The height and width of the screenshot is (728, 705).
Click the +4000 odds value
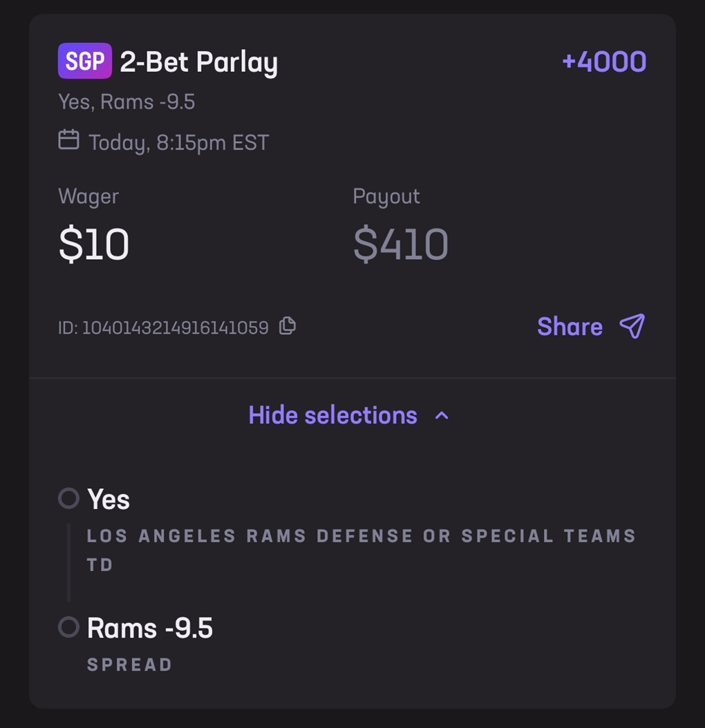[x=604, y=61]
